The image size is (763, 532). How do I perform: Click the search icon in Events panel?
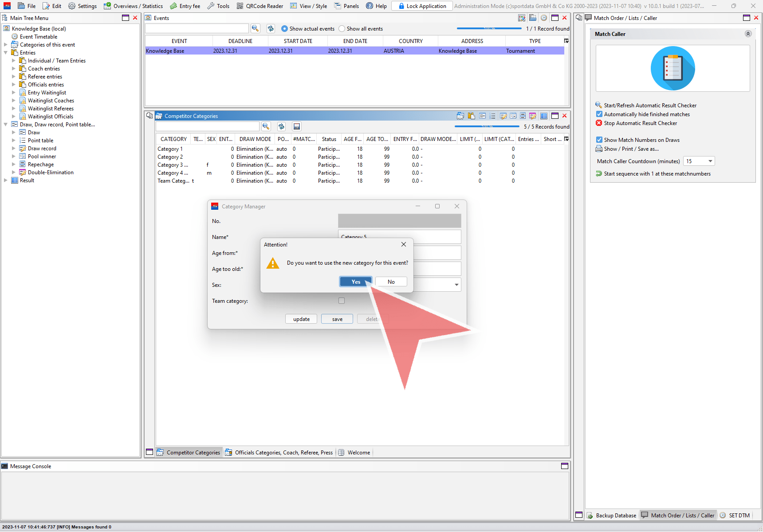click(255, 28)
